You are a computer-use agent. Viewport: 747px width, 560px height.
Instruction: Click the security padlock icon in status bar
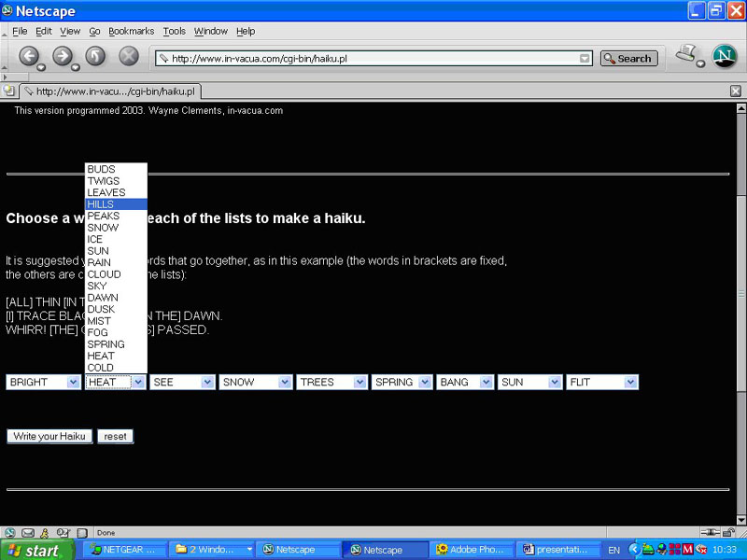[x=728, y=532]
